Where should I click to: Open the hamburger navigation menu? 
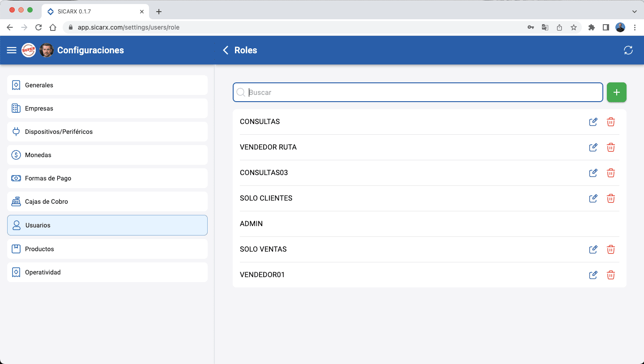click(12, 50)
